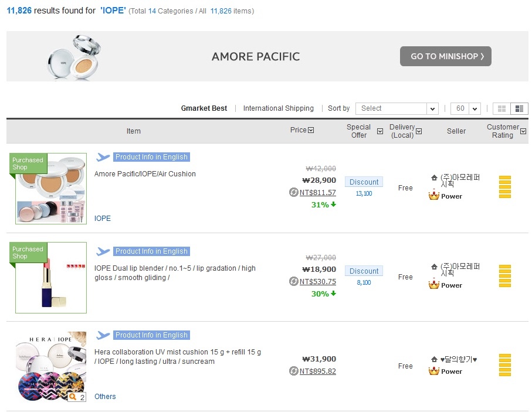Click airplane icon on Air Cushion item

click(x=103, y=157)
